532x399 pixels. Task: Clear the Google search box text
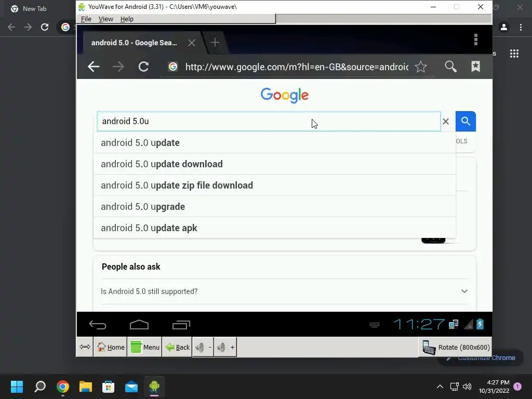coord(446,121)
